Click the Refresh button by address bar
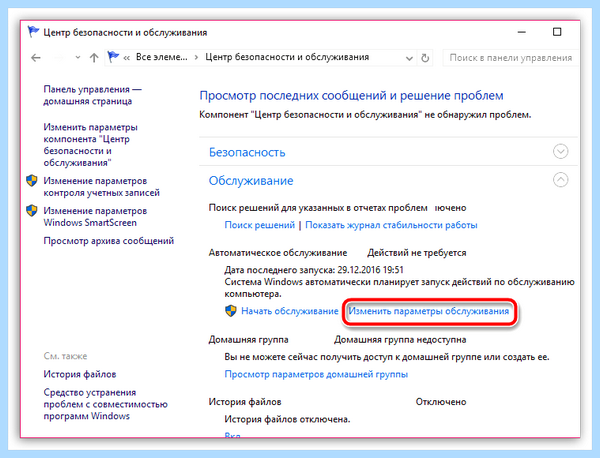The height and width of the screenshot is (458, 600). pyautogui.click(x=425, y=58)
